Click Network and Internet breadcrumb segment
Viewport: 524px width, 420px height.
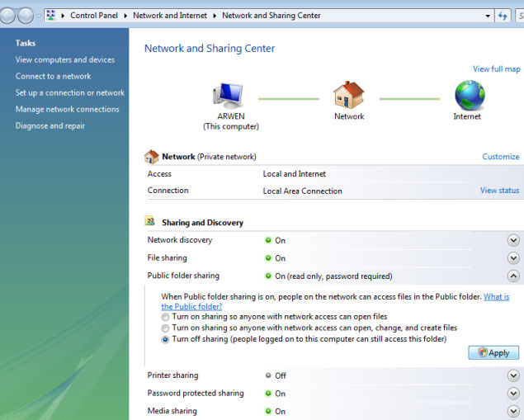[x=170, y=16]
